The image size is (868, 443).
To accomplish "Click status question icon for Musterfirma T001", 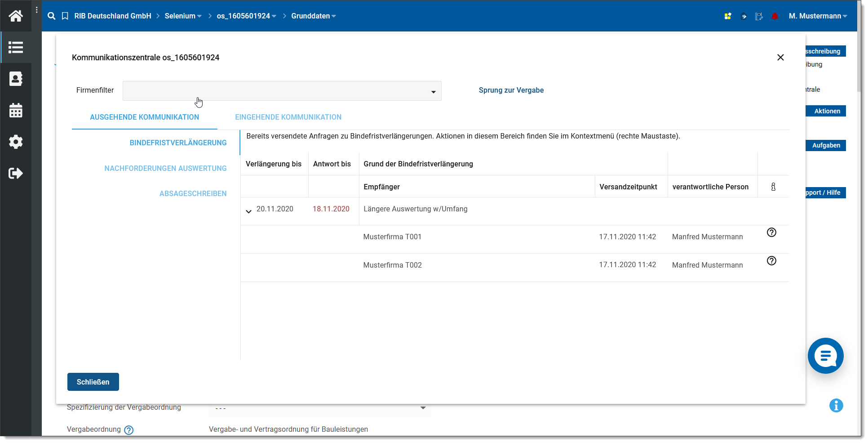I will 771,233.
